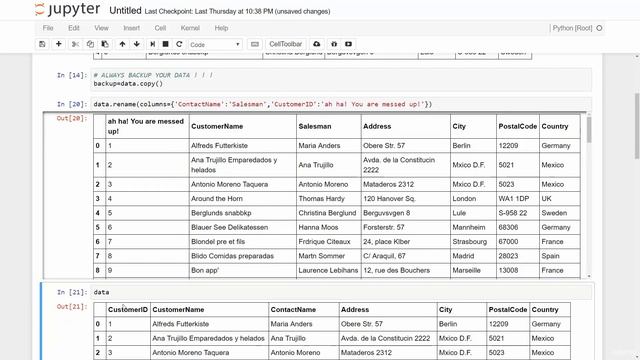Screen dimensions: 640x360
Task: Click the Jupyter logo
Action: (x=67, y=9)
